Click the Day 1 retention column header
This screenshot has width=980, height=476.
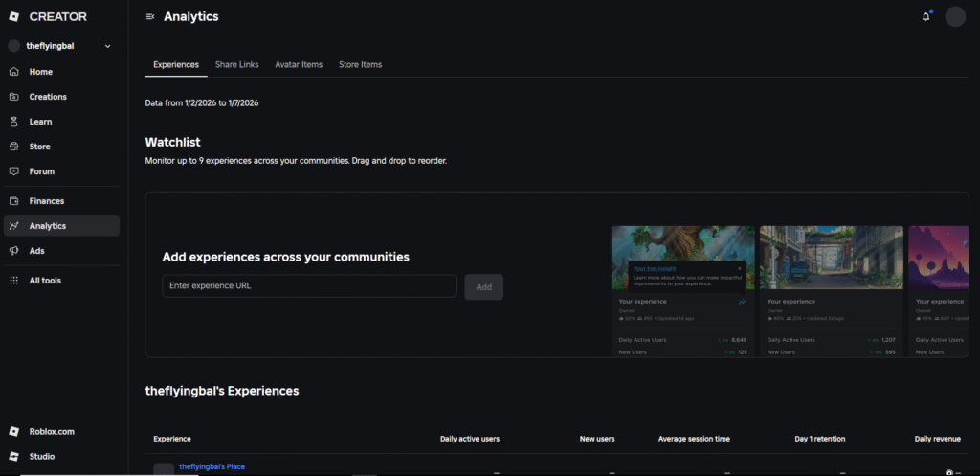(x=820, y=439)
